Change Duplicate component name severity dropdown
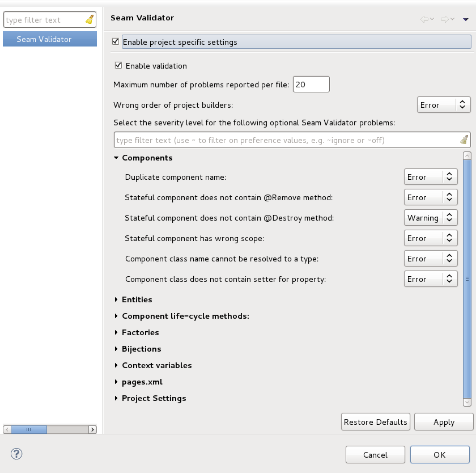The image size is (476, 473). pyautogui.click(x=431, y=178)
